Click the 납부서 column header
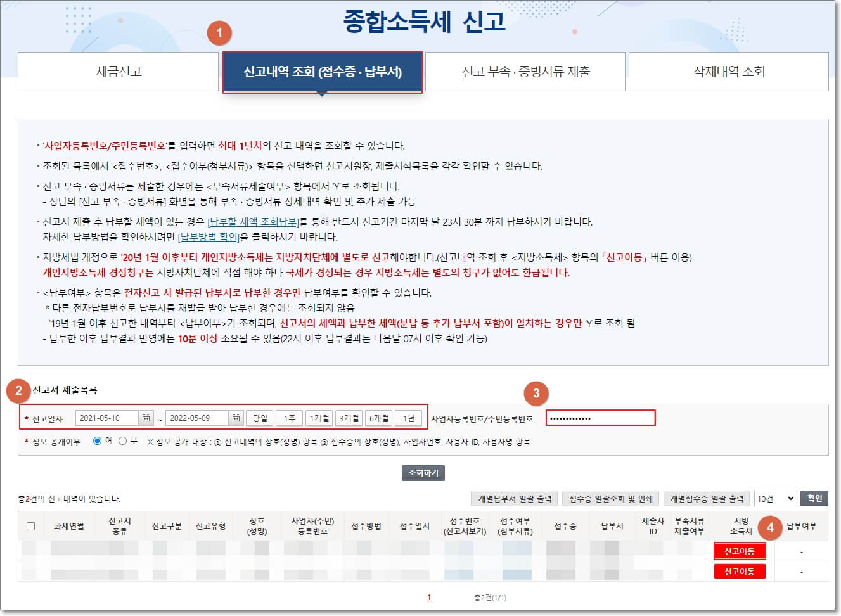 pyautogui.click(x=612, y=526)
